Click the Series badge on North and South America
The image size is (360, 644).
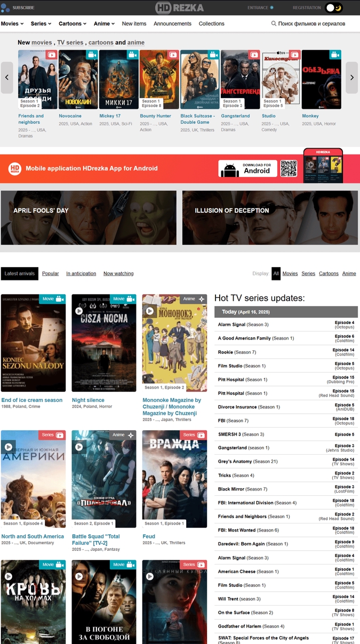pyautogui.click(x=52, y=435)
